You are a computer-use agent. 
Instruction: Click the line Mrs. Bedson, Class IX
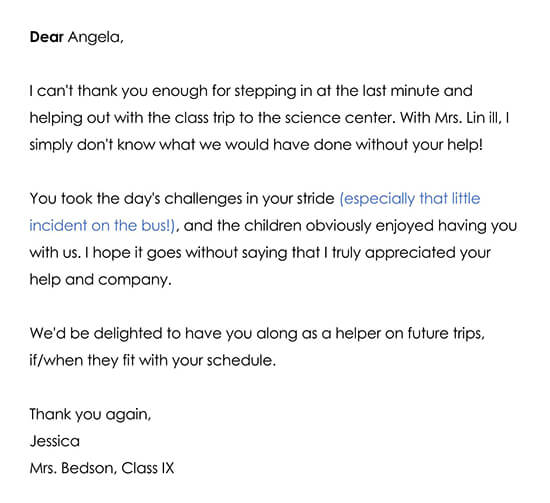pos(102,468)
